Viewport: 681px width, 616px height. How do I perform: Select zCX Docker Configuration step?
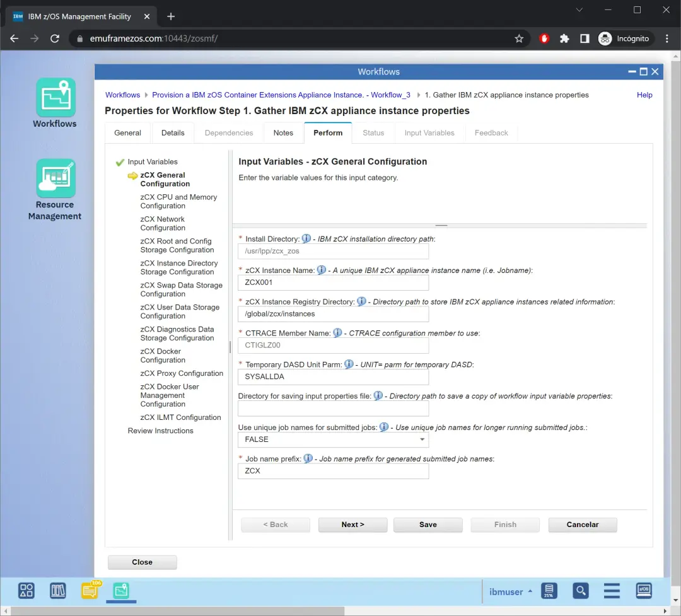click(x=163, y=356)
